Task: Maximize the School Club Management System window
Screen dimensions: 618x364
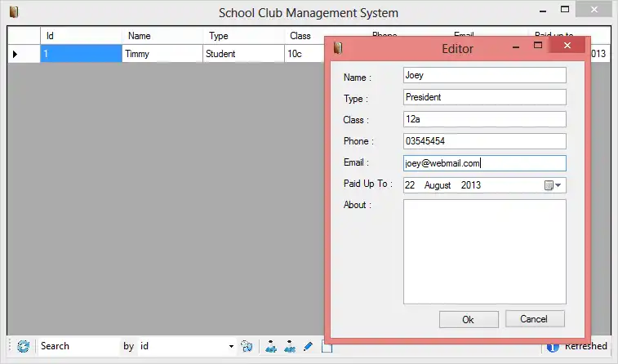Action: pos(565,10)
